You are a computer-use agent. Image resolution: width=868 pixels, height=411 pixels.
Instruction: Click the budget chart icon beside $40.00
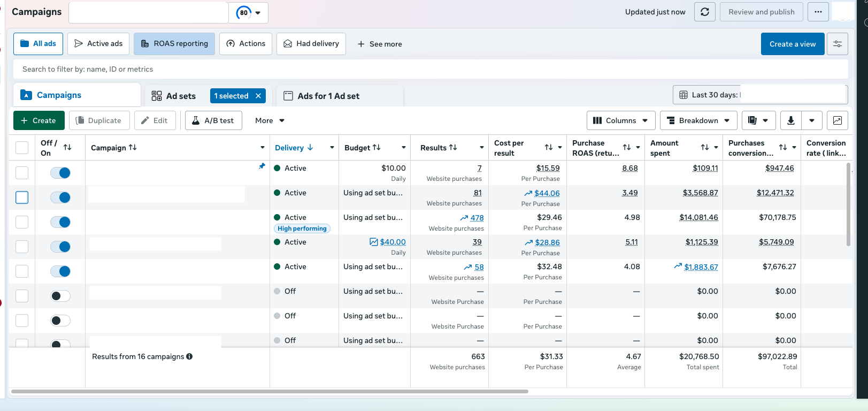tap(374, 242)
